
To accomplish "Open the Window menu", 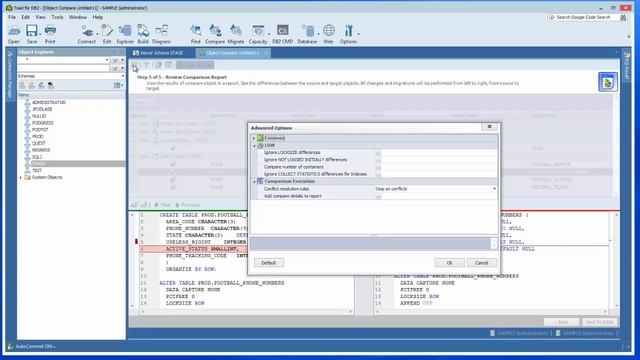I will (78, 17).
